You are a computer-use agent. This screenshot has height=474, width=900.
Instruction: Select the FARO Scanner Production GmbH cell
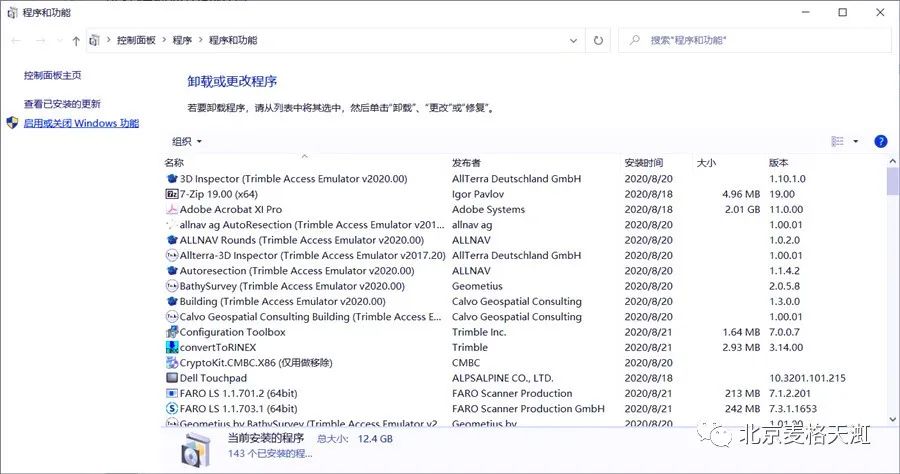coord(528,409)
